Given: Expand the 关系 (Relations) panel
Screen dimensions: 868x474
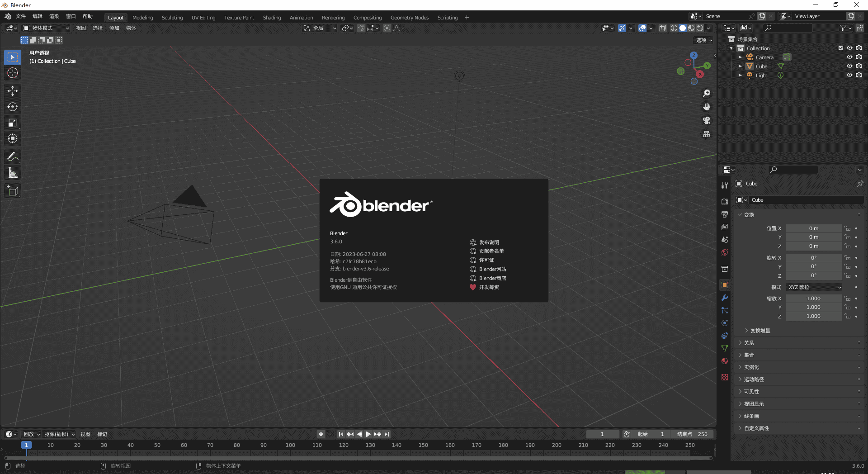Looking at the screenshot, I should 749,343.
